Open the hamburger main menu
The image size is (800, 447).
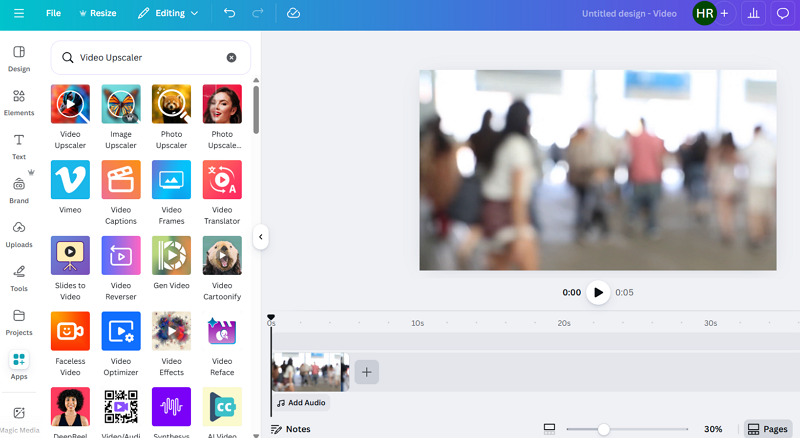tap(18, 14)
